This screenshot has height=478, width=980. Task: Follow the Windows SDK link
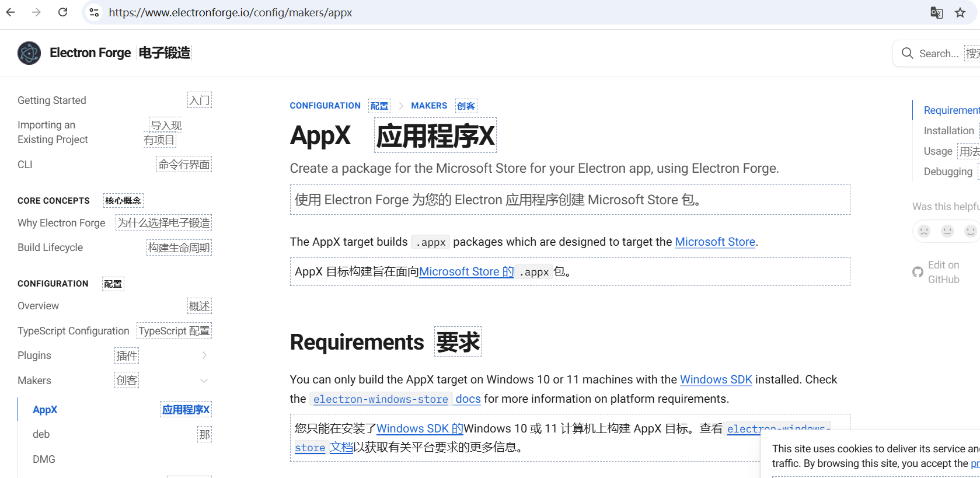click(x=716, y=379)
